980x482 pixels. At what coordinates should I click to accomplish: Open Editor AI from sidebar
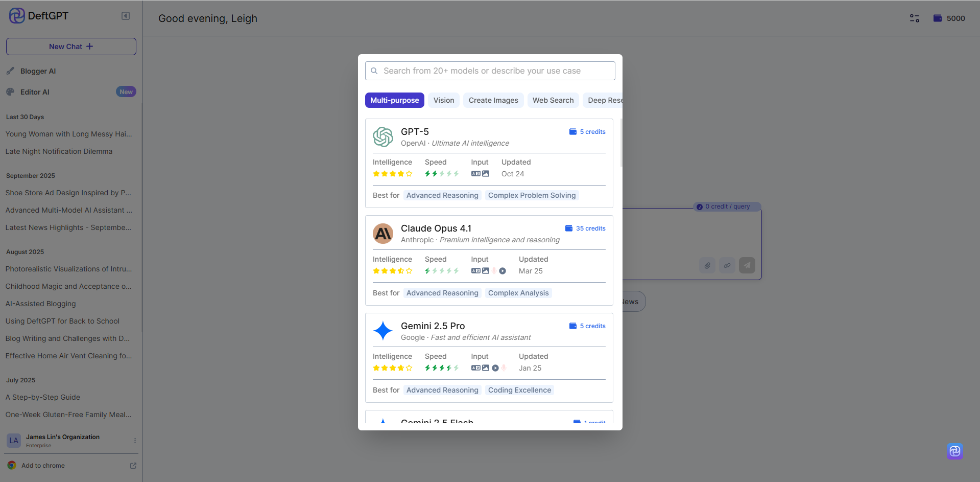(x=35, y=92)
